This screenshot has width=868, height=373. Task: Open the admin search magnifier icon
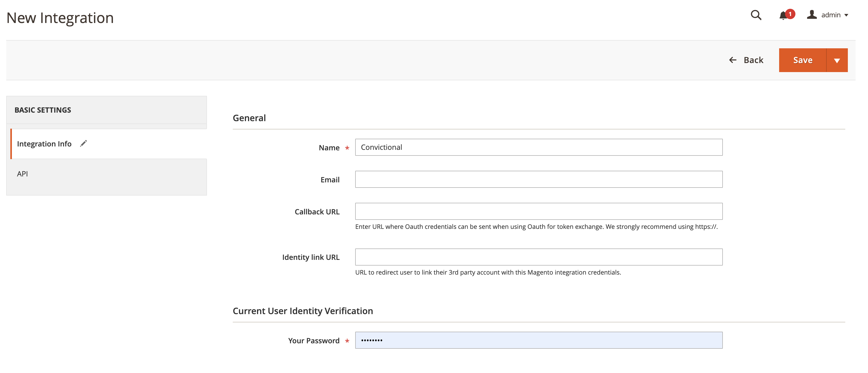coord(756,15)
